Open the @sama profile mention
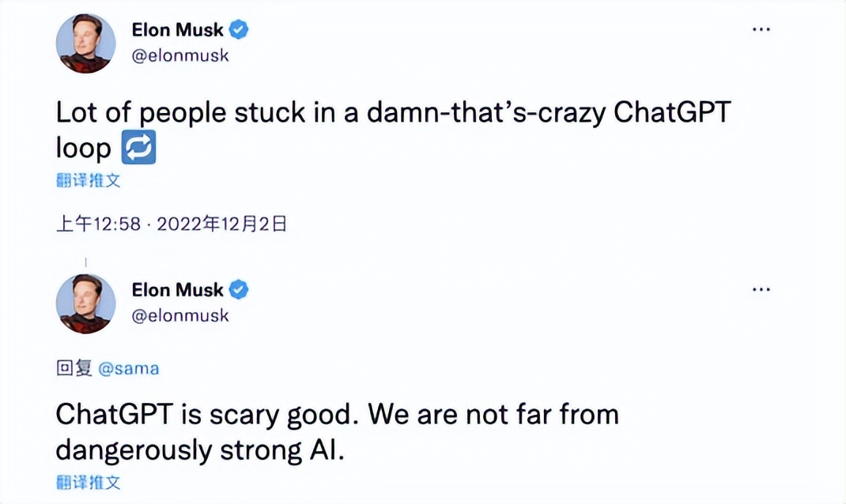The height and width of the screenshot is (504, 846). (x=130, y=368)
